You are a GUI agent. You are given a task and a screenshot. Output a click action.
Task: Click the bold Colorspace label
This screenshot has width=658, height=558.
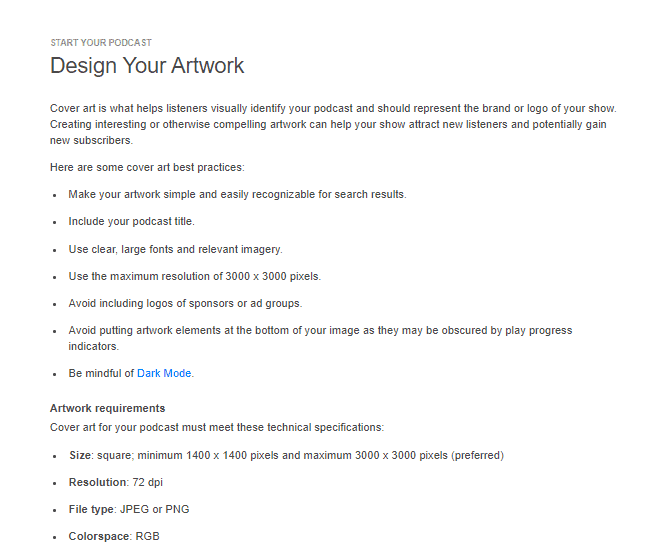99,536
